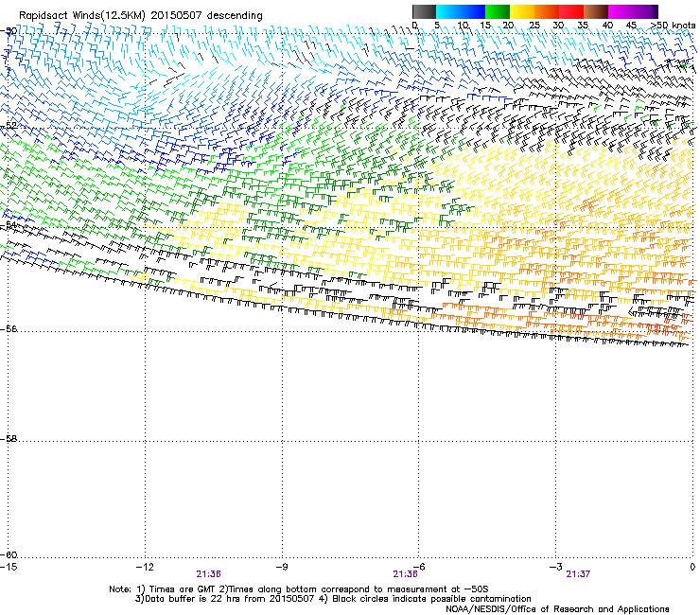Click the -60 latitude axis label

coord(9,555)
